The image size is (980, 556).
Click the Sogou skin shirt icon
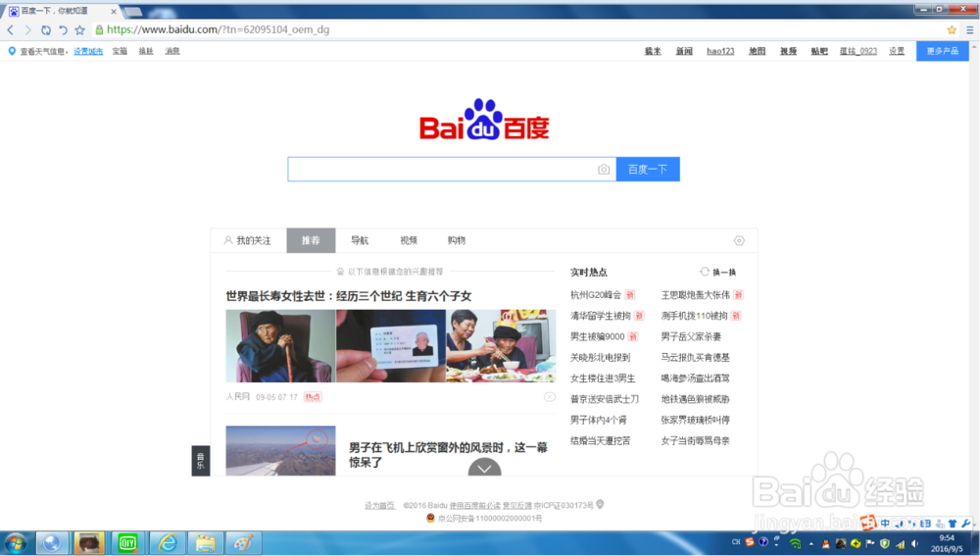coord(953,524)
